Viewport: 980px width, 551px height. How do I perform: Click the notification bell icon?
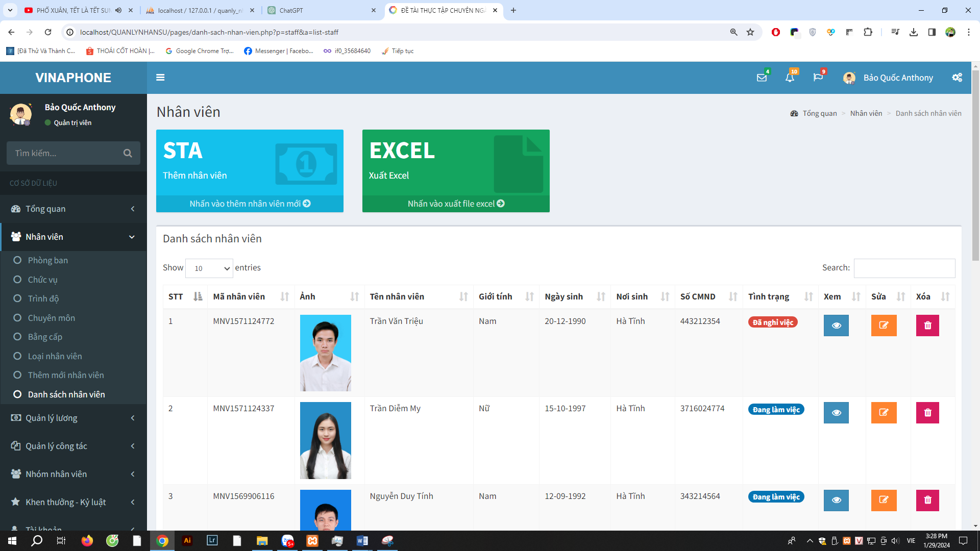pyautogui.click(x=790, y=77)
